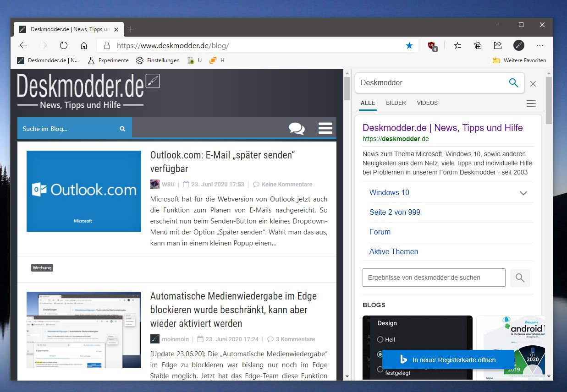This screenshot has width=567, height=392.
Task: Click In neuer Registerkarte öffnen button
Action: click(x=448, y=359)
